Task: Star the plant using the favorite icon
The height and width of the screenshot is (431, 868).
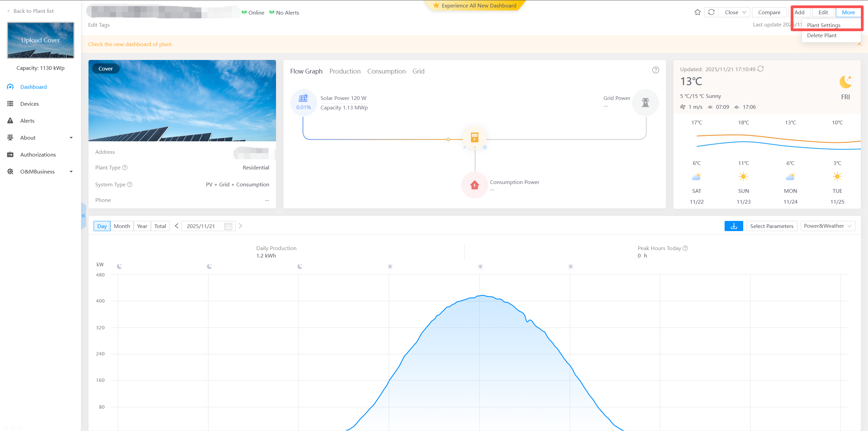Action: click(697, 12)
